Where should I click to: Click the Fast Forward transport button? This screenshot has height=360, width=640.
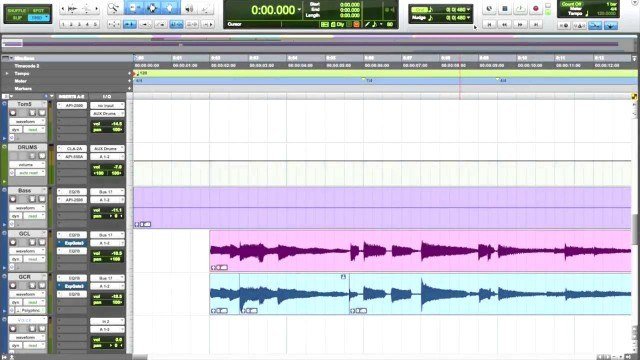[x=520, y=24]
